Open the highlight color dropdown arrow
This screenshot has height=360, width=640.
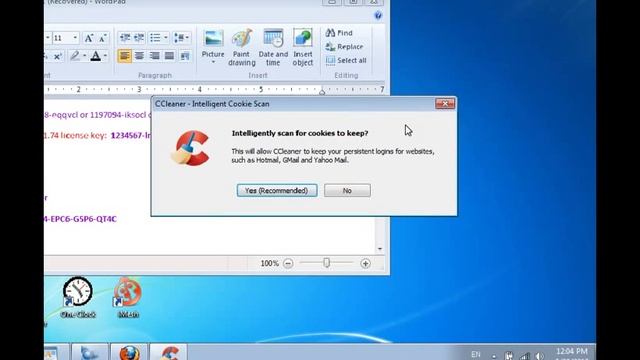tap(84, 56)
